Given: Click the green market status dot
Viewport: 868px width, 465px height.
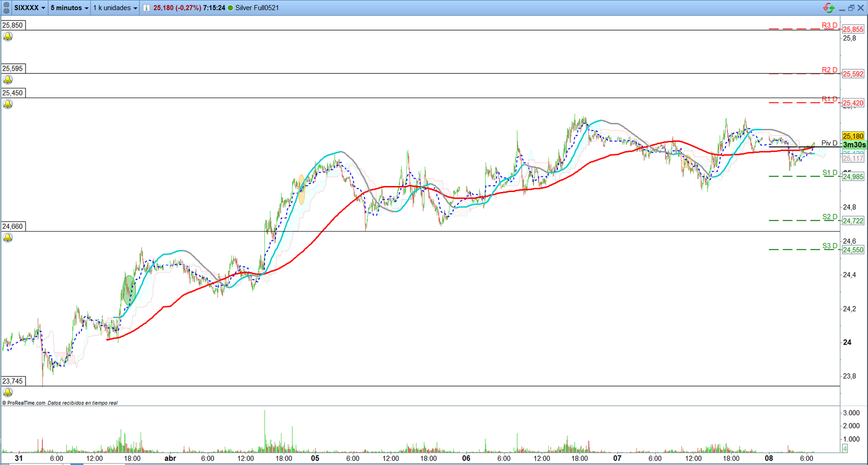Looking at the screenshot, I should (x=230, y=8).
